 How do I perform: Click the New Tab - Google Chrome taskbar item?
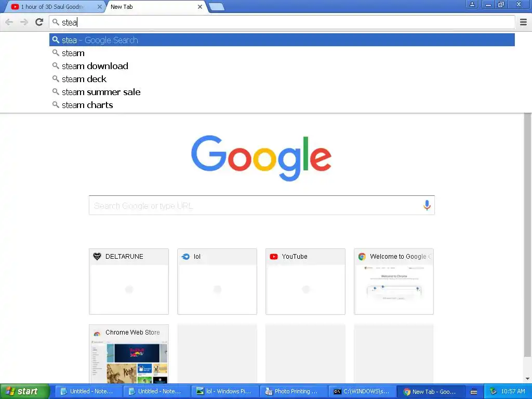click(430, 392)
